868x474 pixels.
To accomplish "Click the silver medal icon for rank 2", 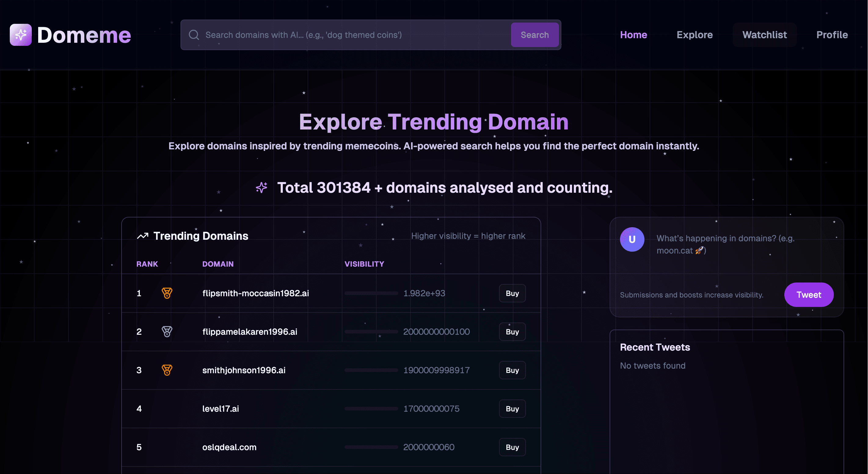I will coord(167,331).
